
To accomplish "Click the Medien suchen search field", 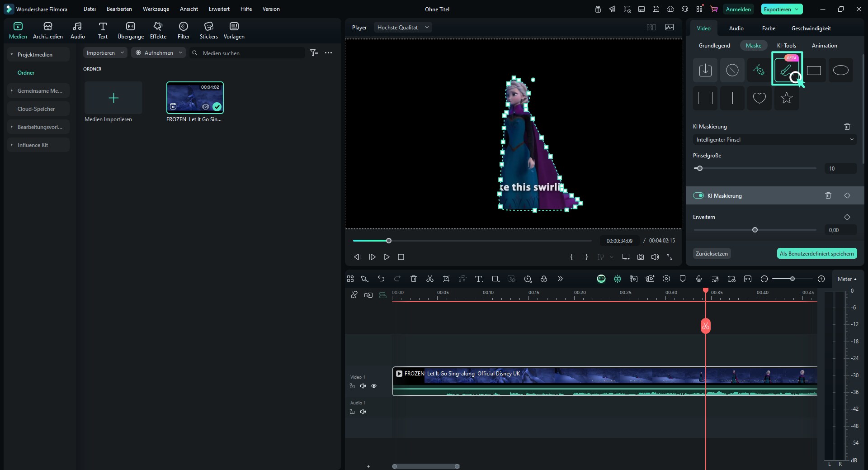I will coord(248,53).
